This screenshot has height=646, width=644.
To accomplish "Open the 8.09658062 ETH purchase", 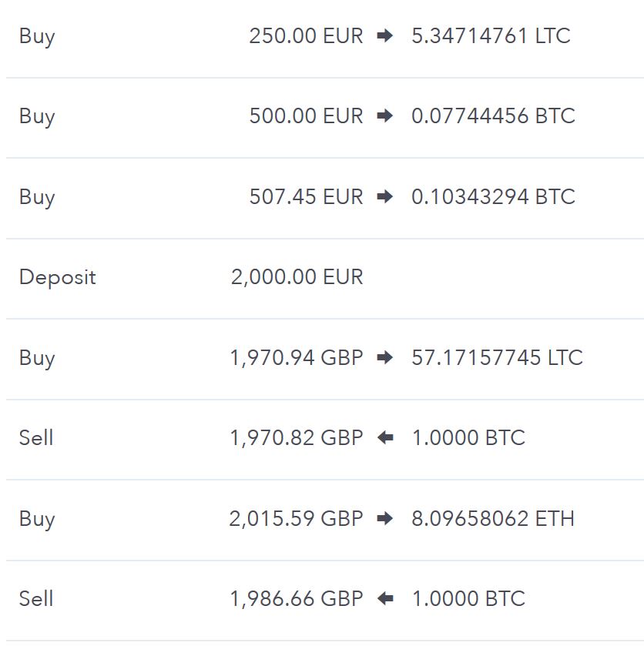I will coord(325,518).
